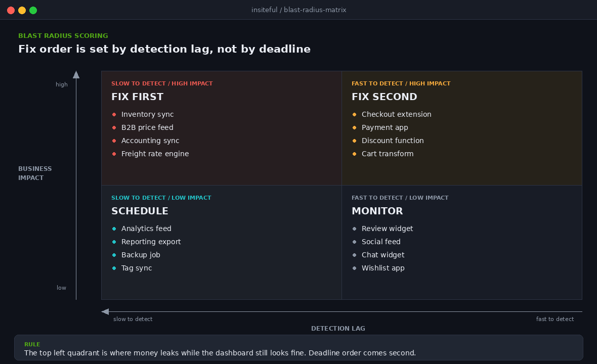597x364 pixels.
Task: Click the upward arrowhead on the impact axis
Action: pyautogui.click(x=76, y=74)
